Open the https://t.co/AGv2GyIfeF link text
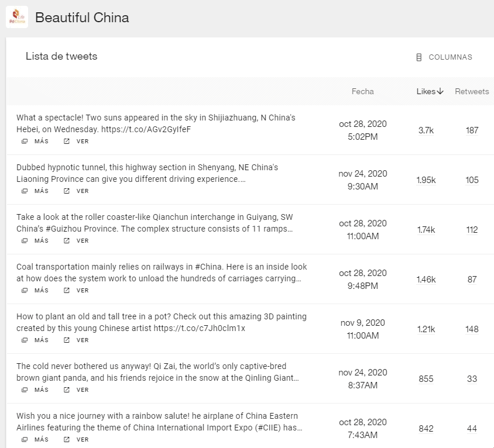The width and height of the screenshot is (494, 448). (146, 129)
